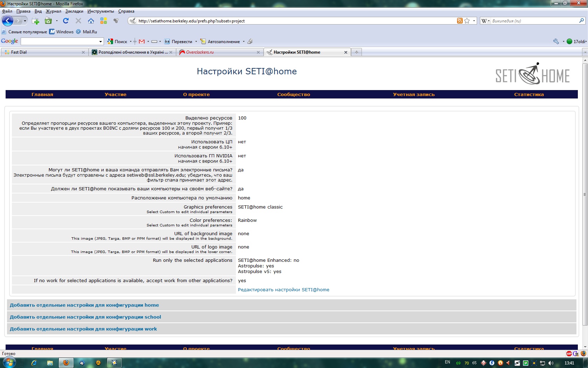Open Google toolbar wrench settings icon

(556, 41)
